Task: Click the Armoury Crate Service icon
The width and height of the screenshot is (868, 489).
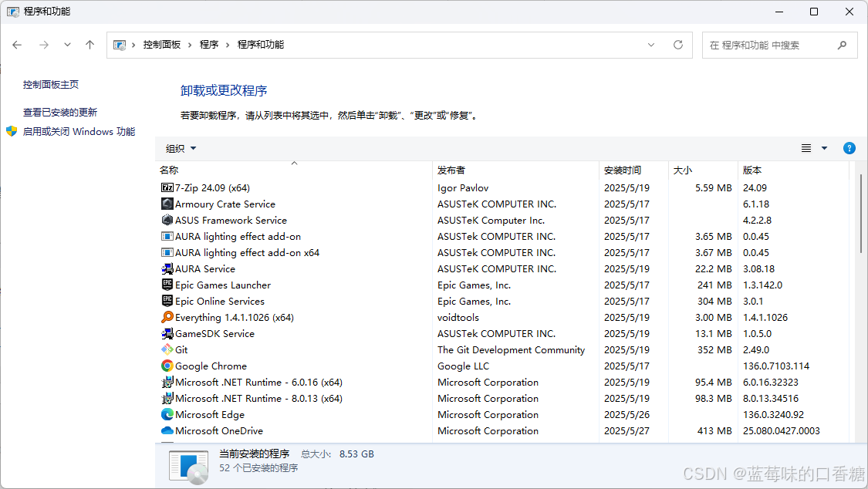Action: click(167, 204)
